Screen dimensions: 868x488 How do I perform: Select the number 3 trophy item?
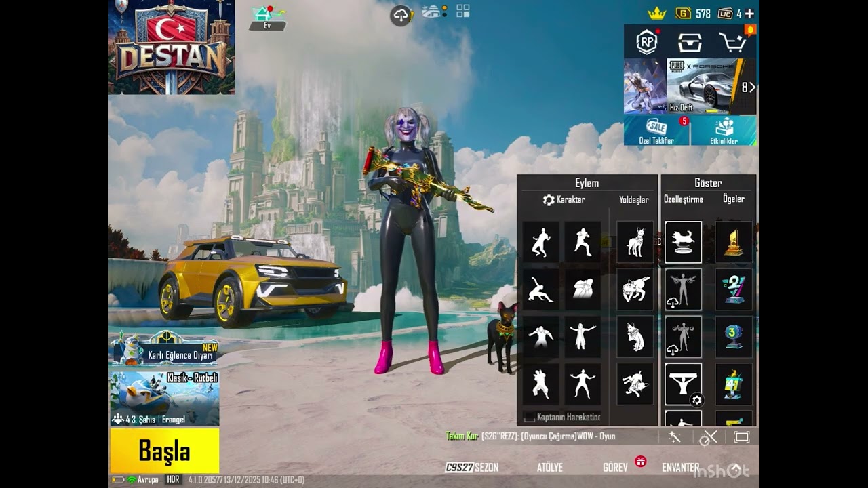click(734, 337)
